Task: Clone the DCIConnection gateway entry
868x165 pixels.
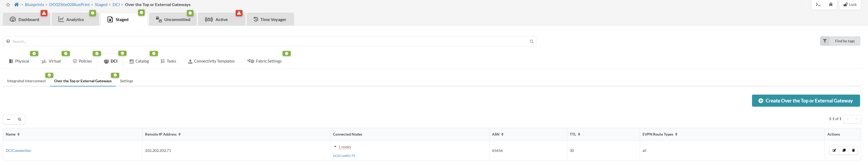Action: point(844,151)
